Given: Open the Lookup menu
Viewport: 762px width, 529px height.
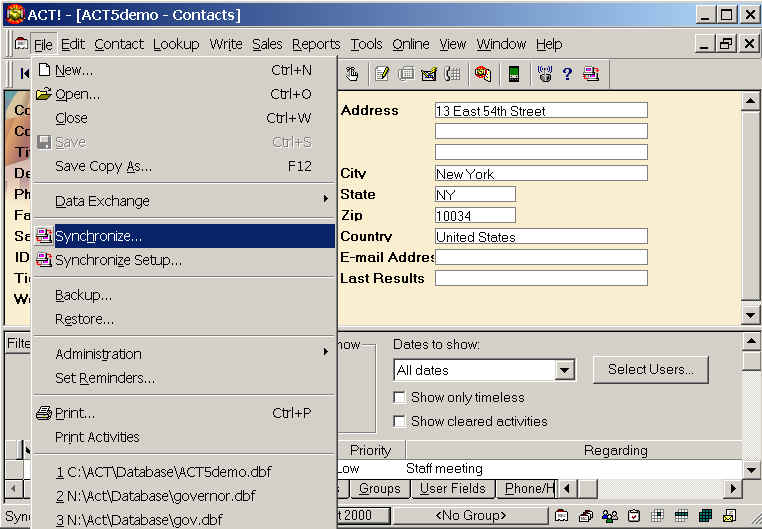Looking at the screenshot, I should point(176,44).
